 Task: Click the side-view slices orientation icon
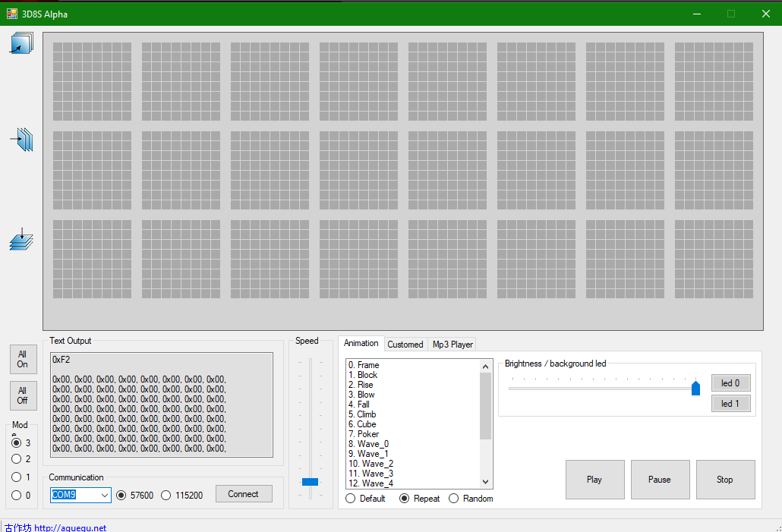click(21, 139)
